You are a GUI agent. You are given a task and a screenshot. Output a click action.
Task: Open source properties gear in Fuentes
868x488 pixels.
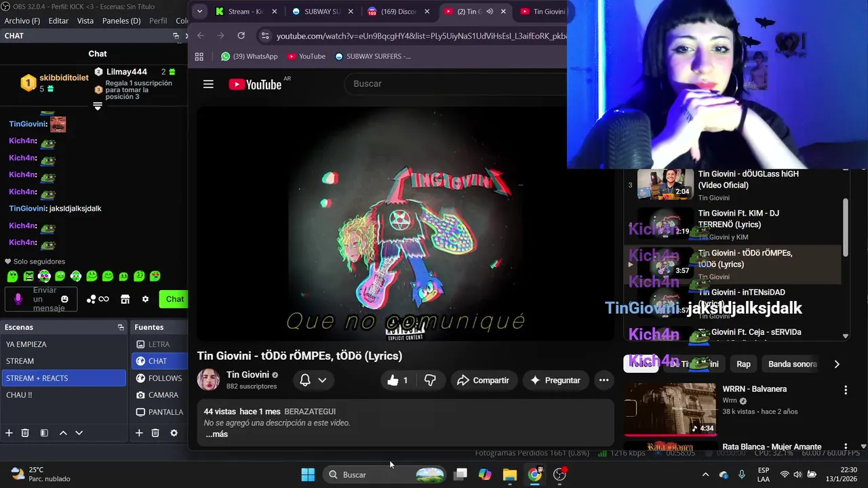coord(174,433)
